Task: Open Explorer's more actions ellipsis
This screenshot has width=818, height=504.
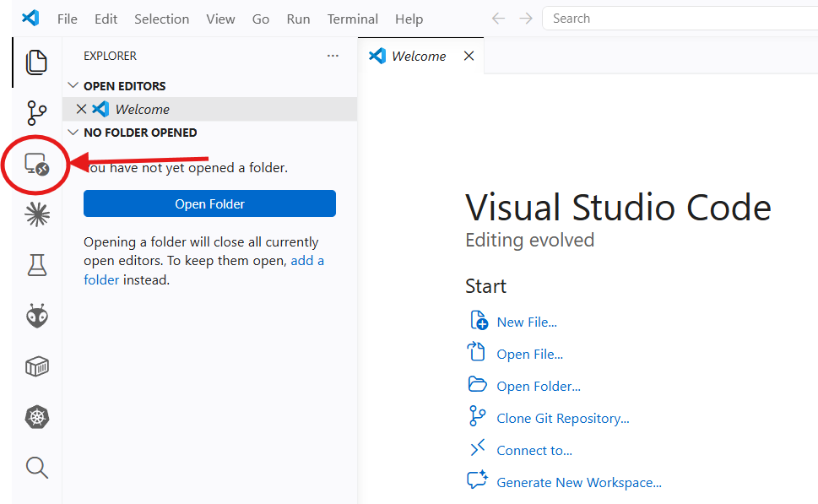Action: coord(333,56)
